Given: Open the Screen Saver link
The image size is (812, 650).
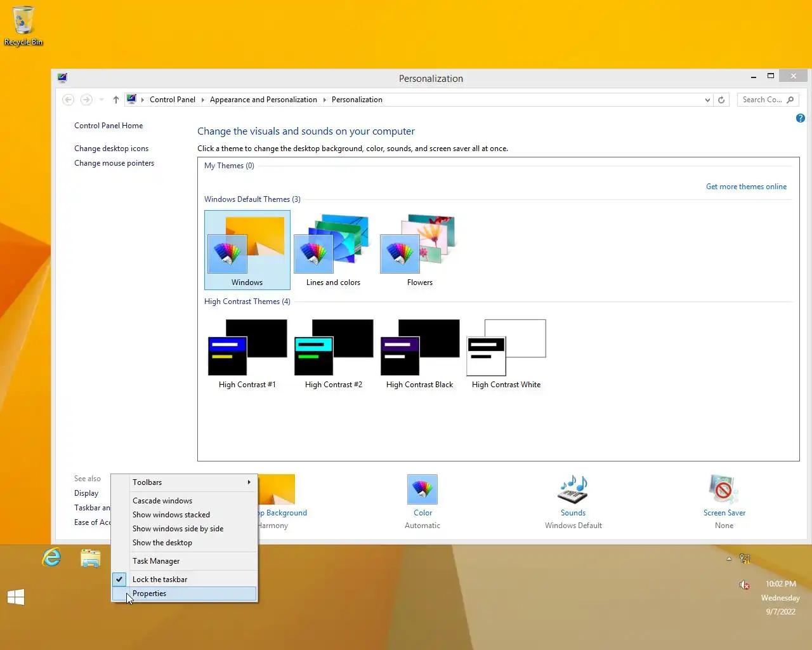Looking at the screenshot, I should pyautogui.click(x=724, y=513).
